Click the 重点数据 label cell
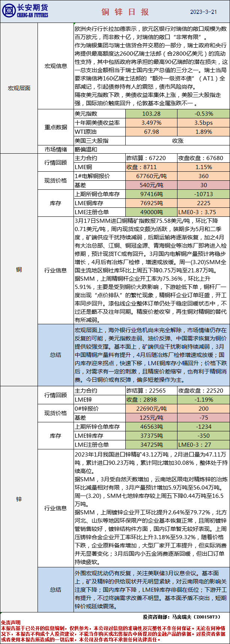Image resolution: width=230 pixels, height=644 pixels. pyautogui.click(x=56, y=127)
